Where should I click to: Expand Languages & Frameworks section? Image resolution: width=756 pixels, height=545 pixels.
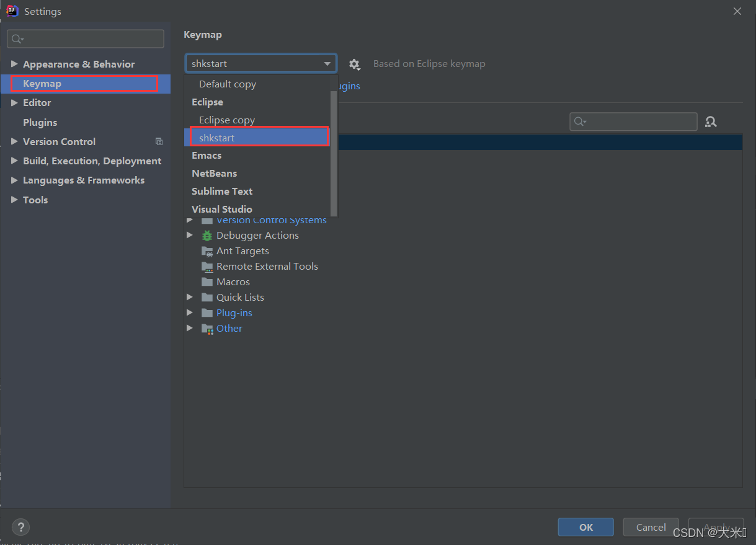pos(14,180)
